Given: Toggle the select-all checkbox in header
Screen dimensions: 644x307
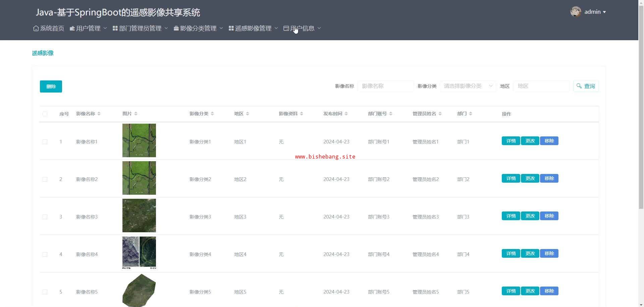Looking at the screenshot, I should click(45, 114).
